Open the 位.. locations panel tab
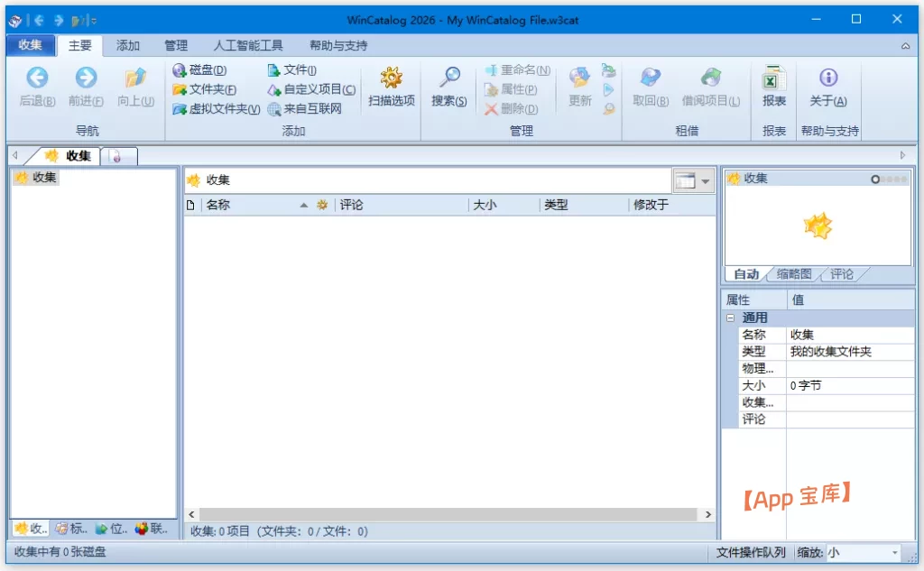 click(x=111, y=529)
